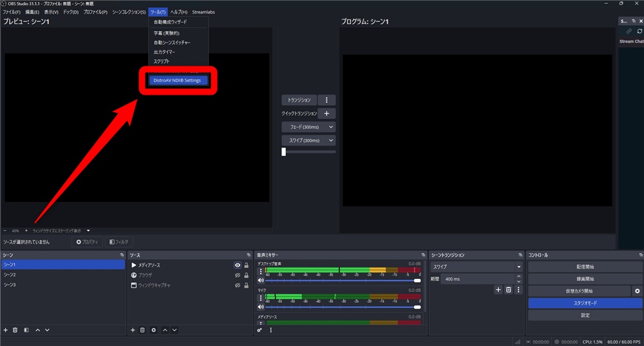Open scene filters icon in シーン panel
Image resolution: width=644 pixels, height=346 pixels.
(26, 330)
